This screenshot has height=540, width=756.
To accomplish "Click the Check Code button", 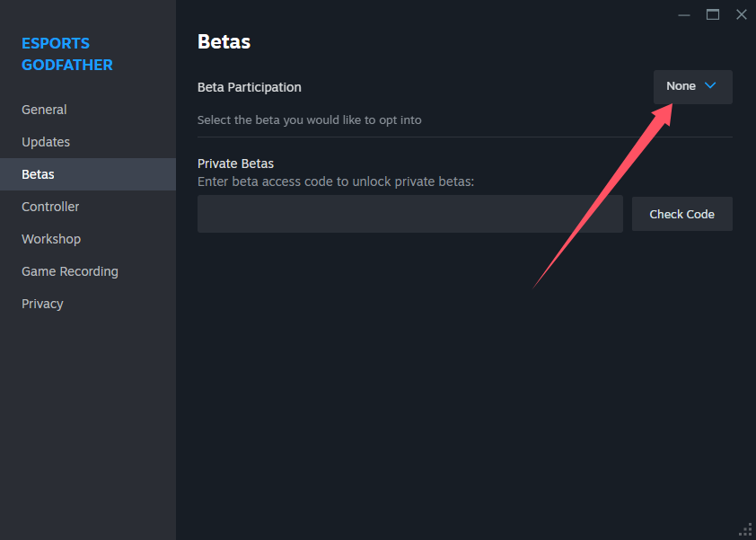I will click(x=681, y=214).
